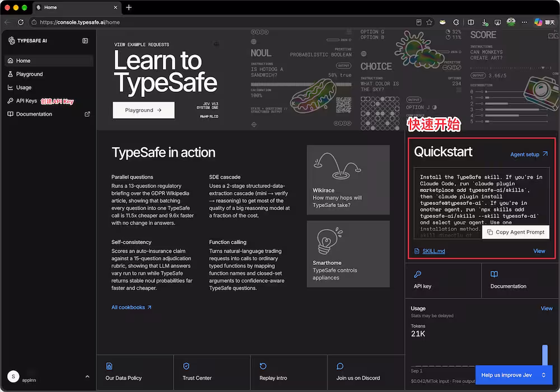
Task: Click the S user avatar
Action: pyautogui.click(x=13, y=376)
